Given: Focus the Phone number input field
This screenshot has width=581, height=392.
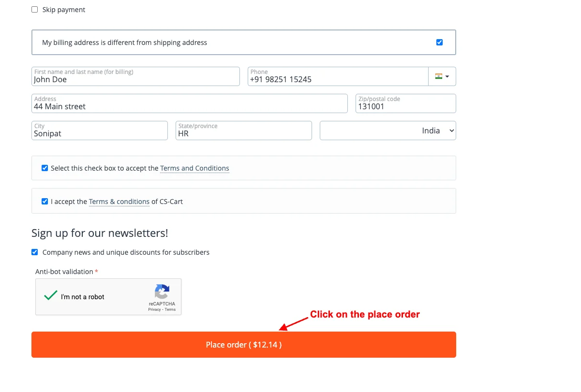Looking at the screenshot, I should 338,76.
